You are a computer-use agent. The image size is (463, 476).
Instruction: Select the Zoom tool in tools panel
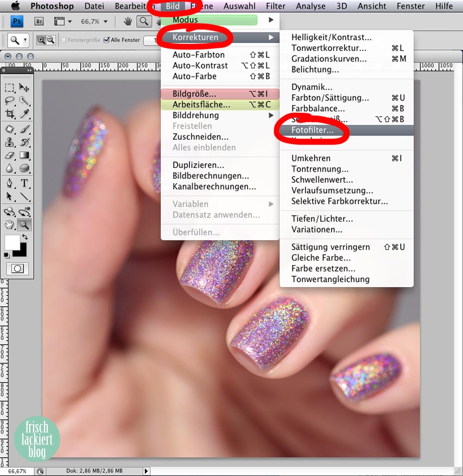click(x=24, y=225)
